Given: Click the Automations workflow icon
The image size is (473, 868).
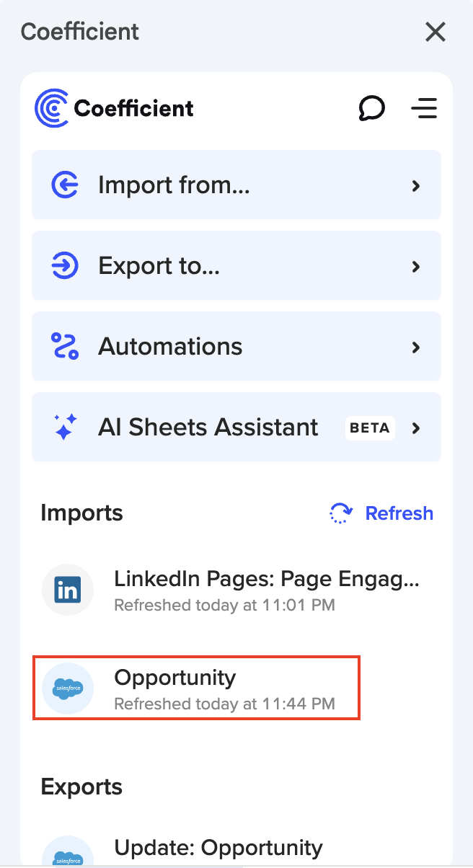Looking at the screenshot, I should tap(65, 347).
